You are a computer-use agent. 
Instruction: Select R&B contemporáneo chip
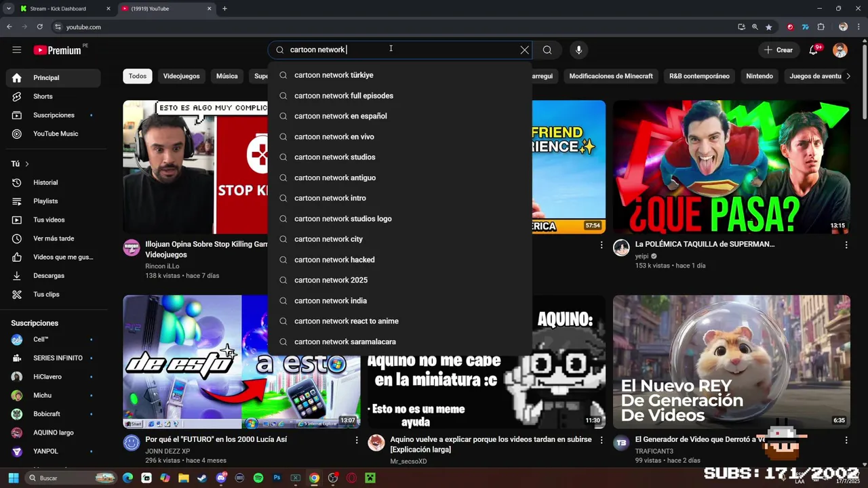point(699,76)
